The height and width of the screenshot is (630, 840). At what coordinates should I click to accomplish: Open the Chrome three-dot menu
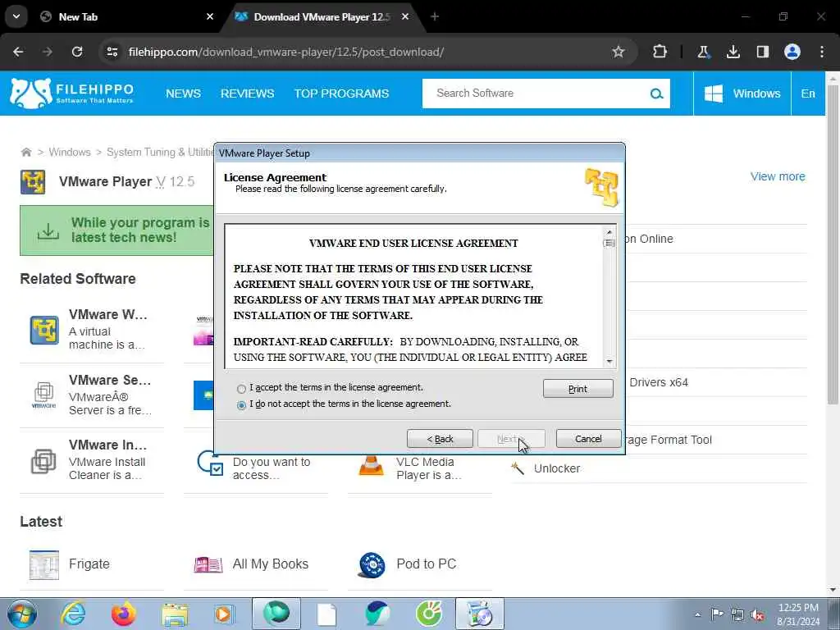tap(822, 52)
